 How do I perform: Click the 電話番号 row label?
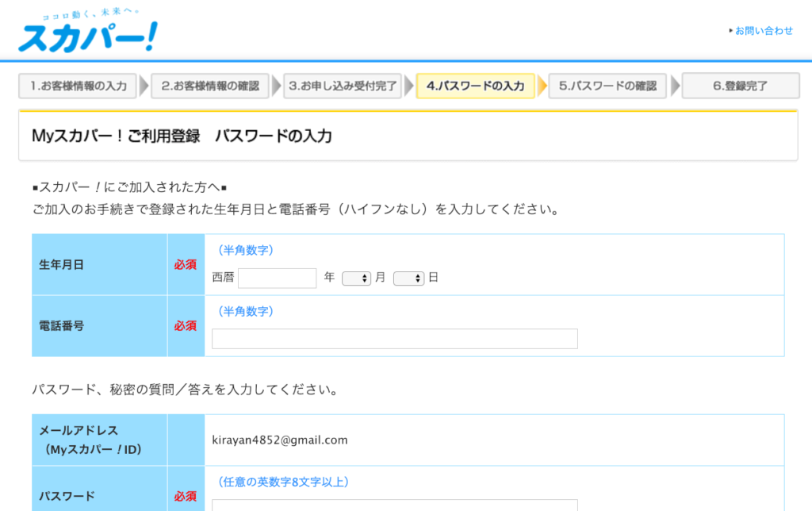61,326
